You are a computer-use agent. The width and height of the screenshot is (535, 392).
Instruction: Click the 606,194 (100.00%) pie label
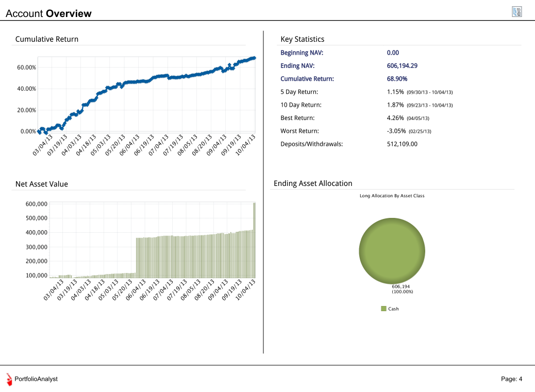[402, 289]
